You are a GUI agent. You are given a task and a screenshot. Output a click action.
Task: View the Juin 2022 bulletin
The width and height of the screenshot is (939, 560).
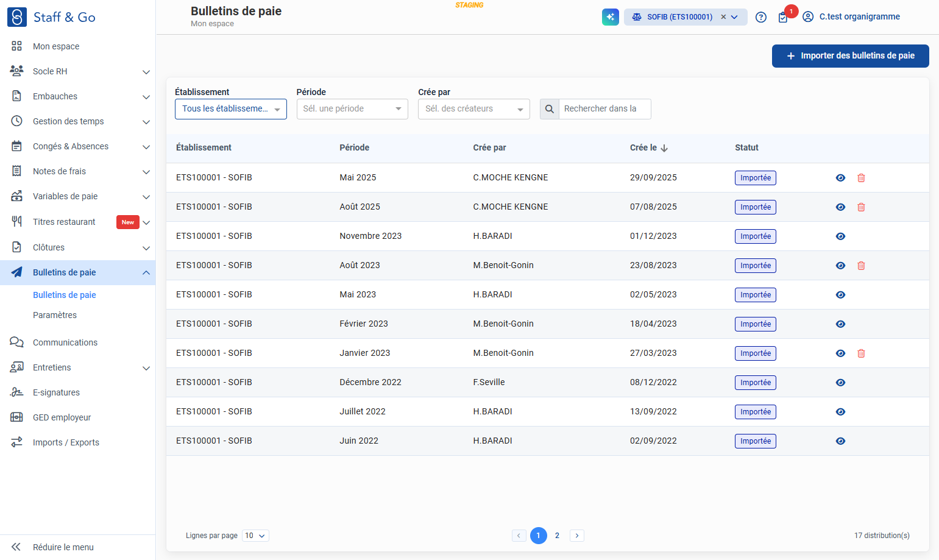pos(840,441)
